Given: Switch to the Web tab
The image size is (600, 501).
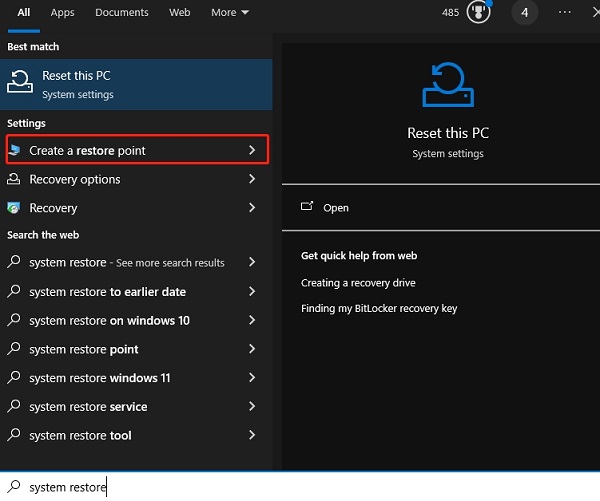Looking at the screenshot, I should 179,13.
